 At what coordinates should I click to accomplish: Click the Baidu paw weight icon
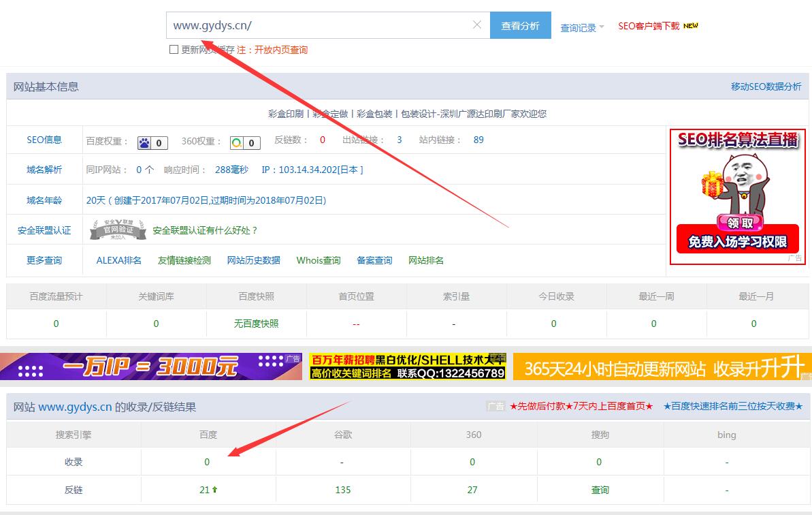pyautogui.click(x=144, y=143)
